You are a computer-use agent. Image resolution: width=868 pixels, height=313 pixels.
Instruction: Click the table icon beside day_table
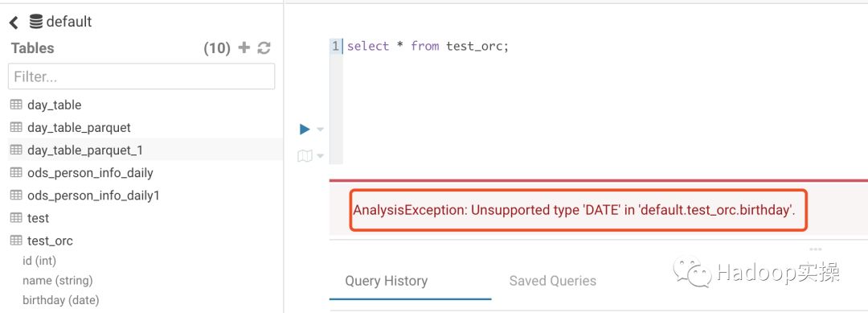click(16, 105)
